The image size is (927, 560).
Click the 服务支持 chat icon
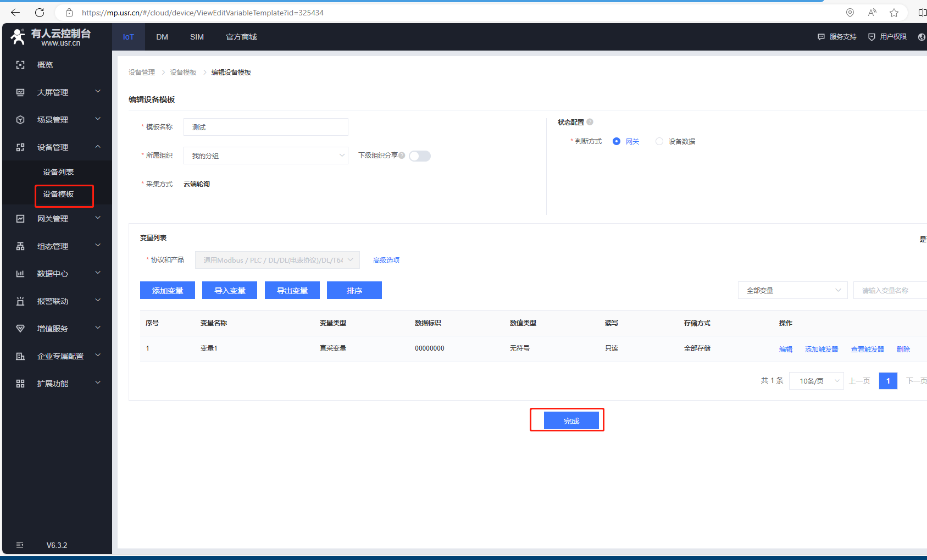click(821, 37)
